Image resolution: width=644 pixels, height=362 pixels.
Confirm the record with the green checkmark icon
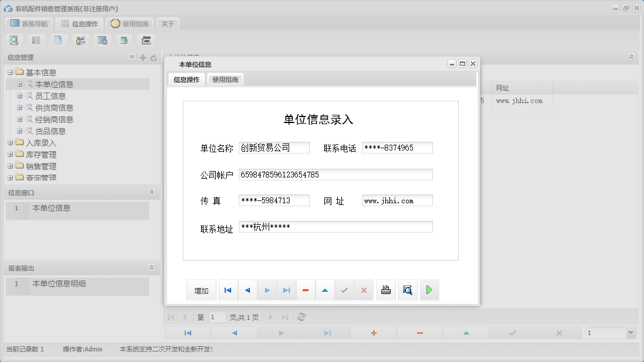pyautogui.click(x=344, y=289)
